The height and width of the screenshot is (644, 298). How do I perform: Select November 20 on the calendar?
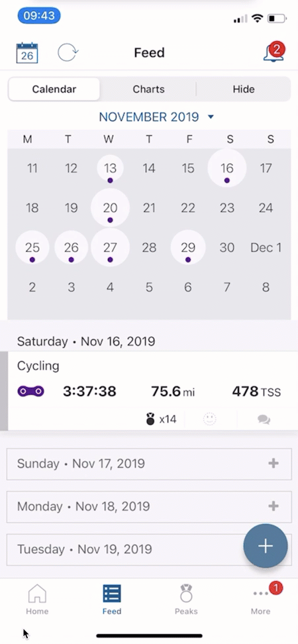[x=110, y=208]
